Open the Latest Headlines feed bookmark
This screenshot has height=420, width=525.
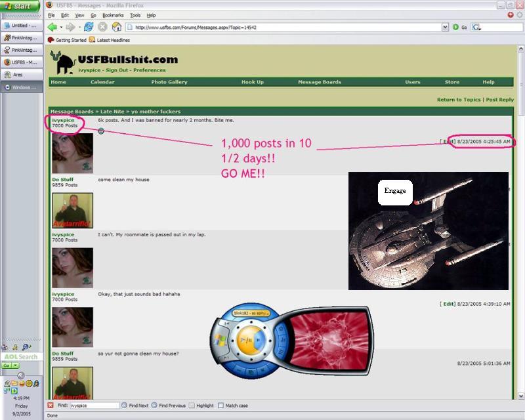click(110, 40)
